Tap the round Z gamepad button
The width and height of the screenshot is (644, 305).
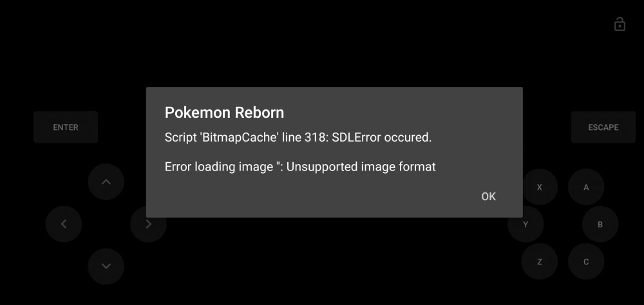pos(539,261)
